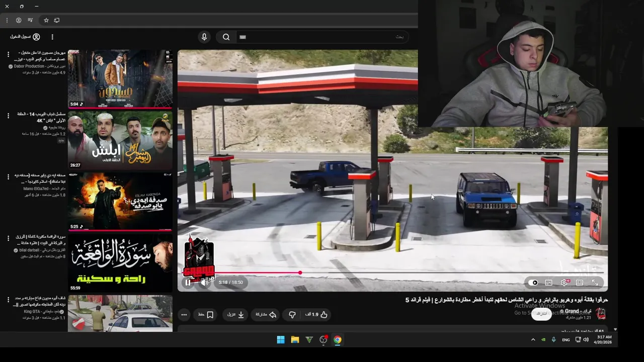Pause the video with the pause button
The image size is (644, 362).
pos(188,283)
